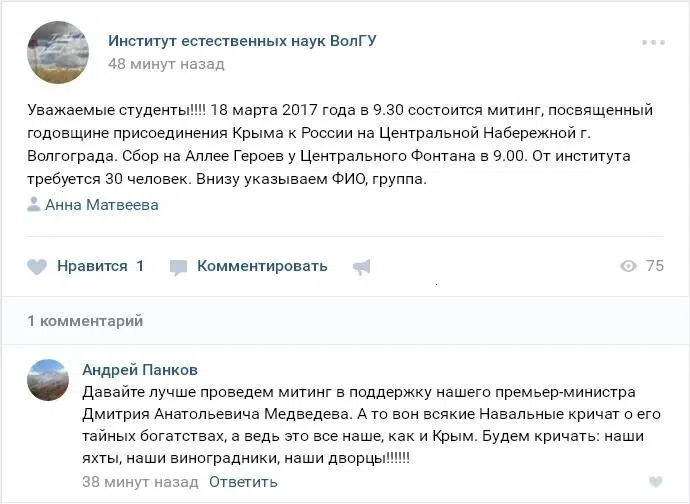Open the post's three-dot options menu

tap(653, 43)
